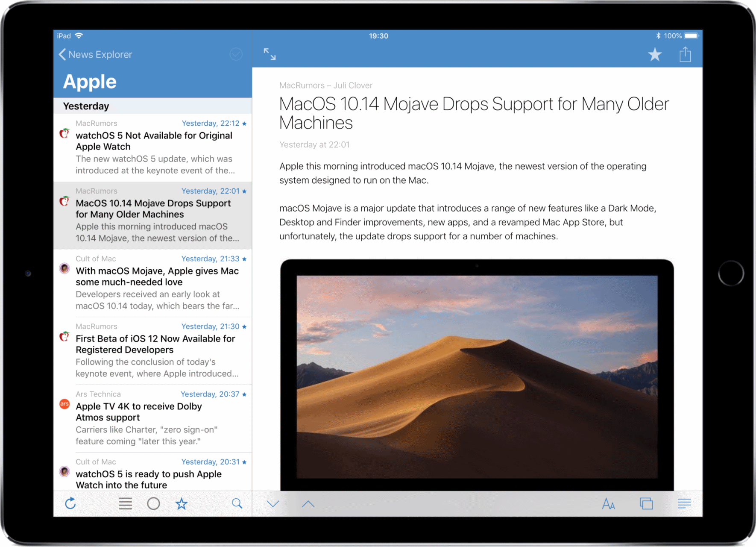This screenshot has width=756, height=547.
Task: Switch to reader text view icon
Action: point(684,503)
